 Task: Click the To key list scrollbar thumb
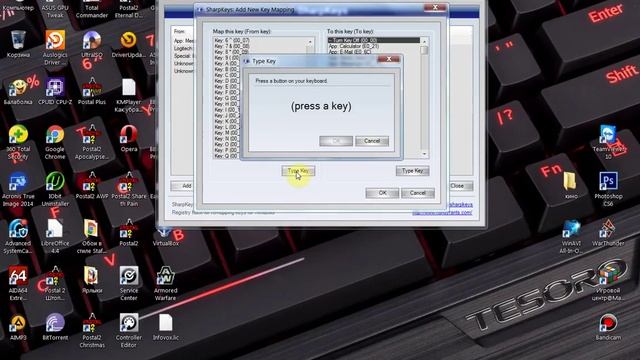pos(424,50)
